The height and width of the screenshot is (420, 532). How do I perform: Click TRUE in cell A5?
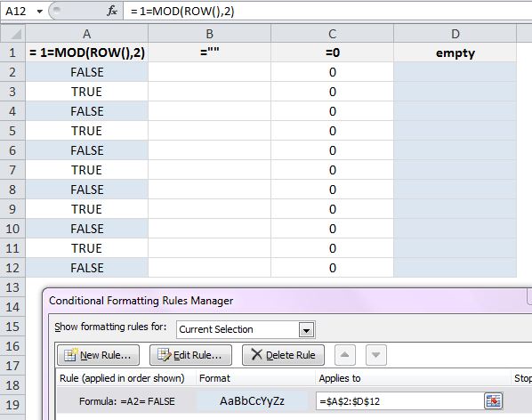(x=86, y=131)
